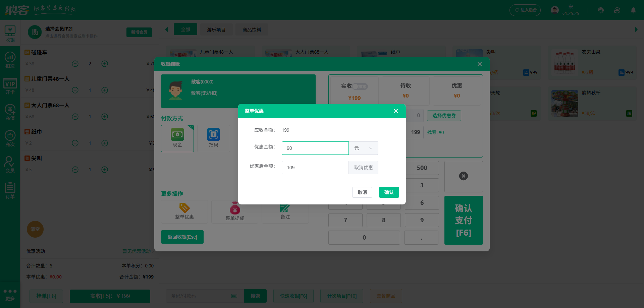Switch to 全部 category tab
The image size is (644, 308).
click(185, 29)
